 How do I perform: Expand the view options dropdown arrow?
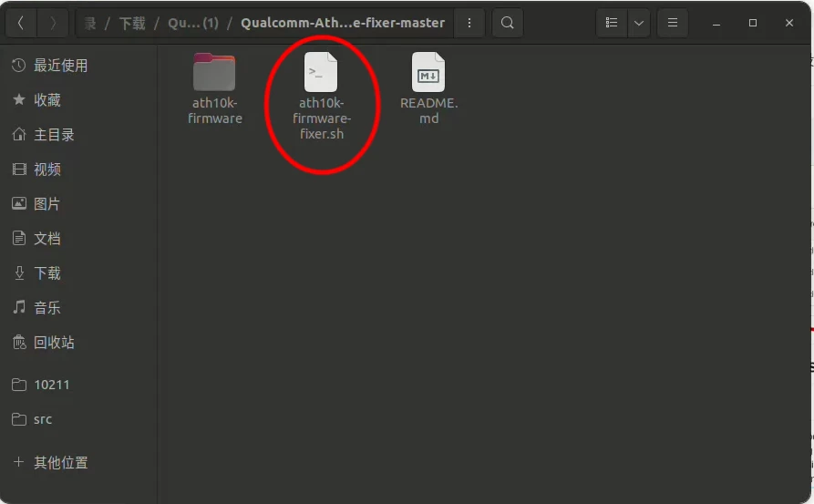[638, 23]
